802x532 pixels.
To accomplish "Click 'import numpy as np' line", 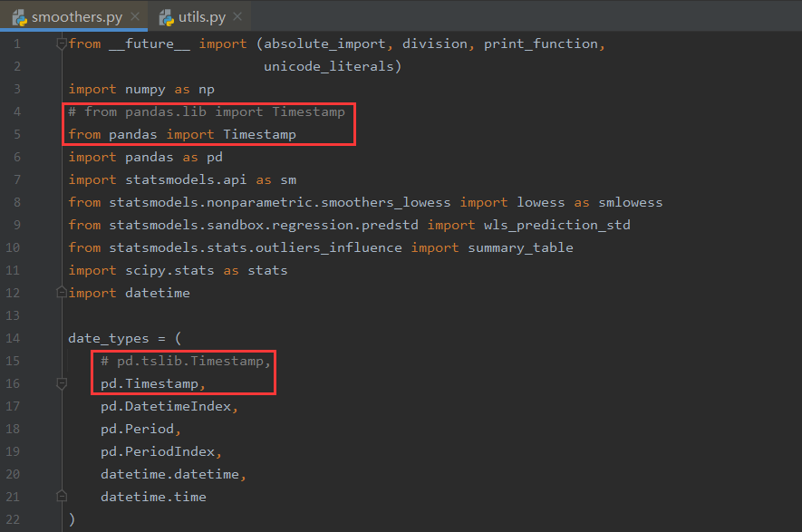I will (141, 89).
